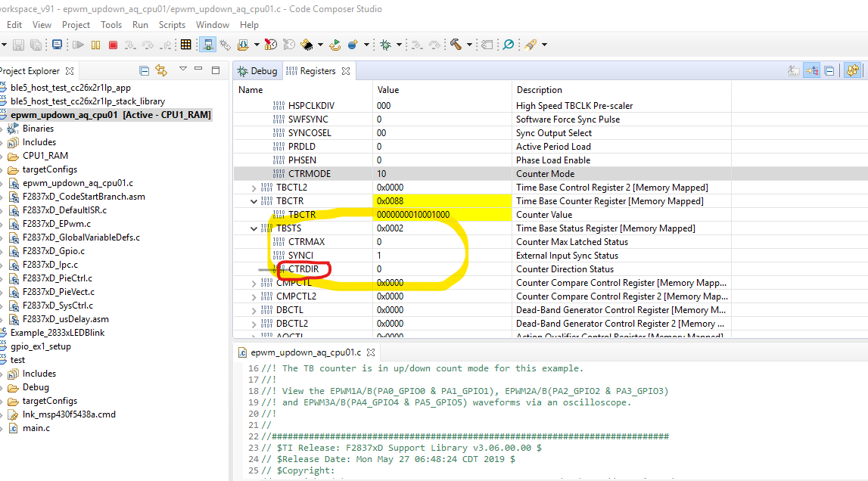Click the Resume button in toolbar
The width and height of the screenshot is (868, 481).
tap(78, 45)
